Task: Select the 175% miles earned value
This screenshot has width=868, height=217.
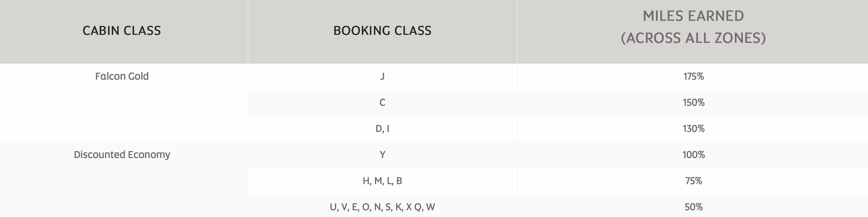Action: 693,77
